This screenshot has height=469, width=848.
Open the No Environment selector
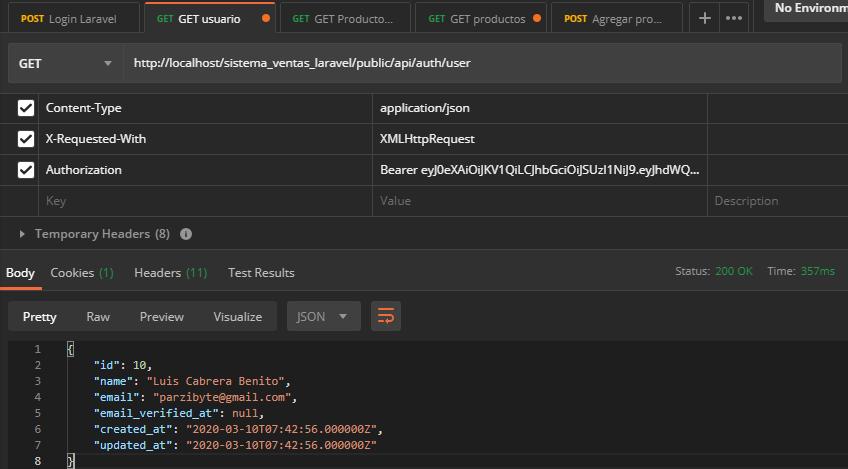point(806,9)
